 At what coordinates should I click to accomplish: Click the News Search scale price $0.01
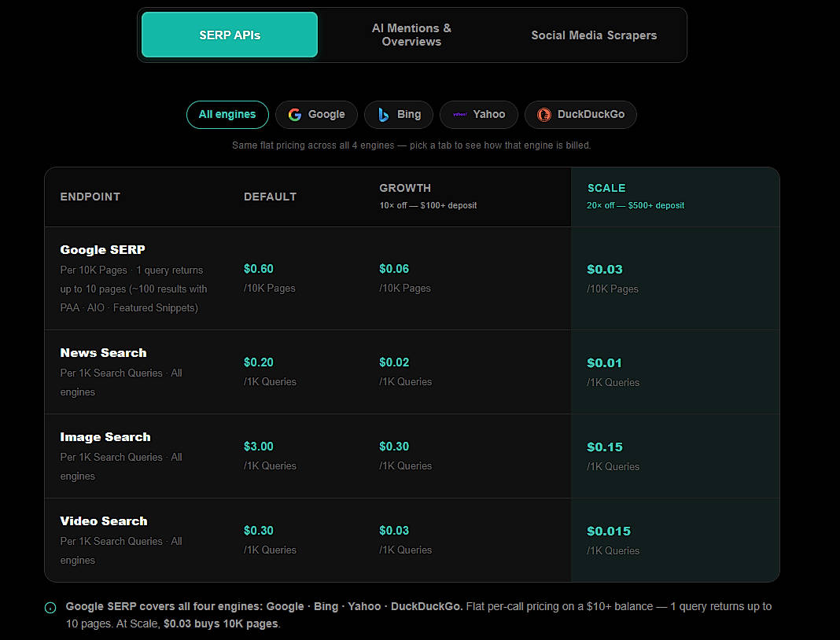pos(604,363)
